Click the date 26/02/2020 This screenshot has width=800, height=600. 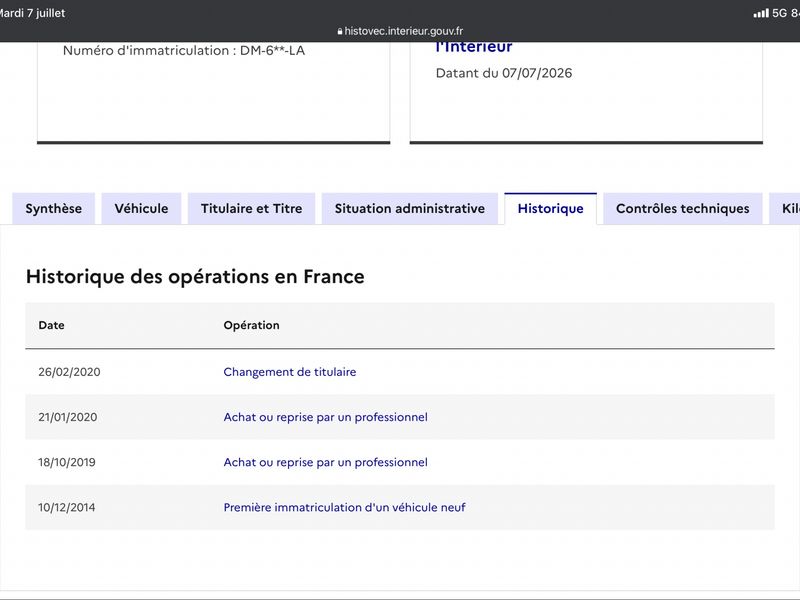(x=69, y=372)
